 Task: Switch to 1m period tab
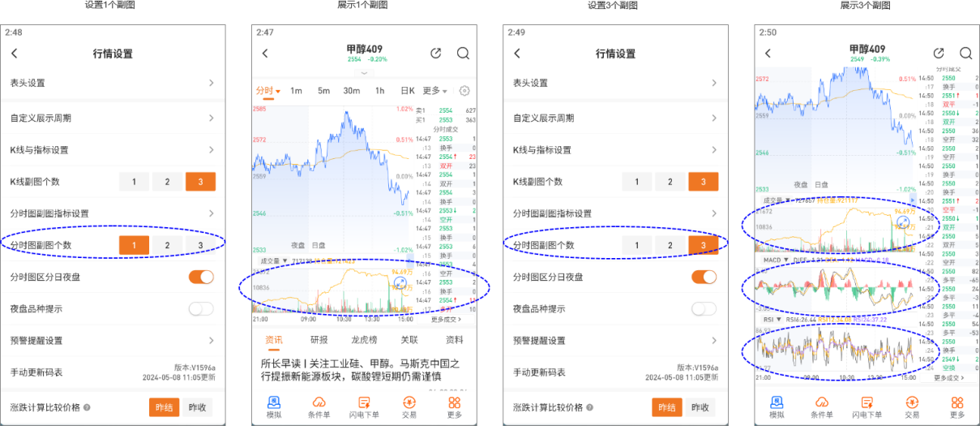pyautogui.click(x=296, y=91)
